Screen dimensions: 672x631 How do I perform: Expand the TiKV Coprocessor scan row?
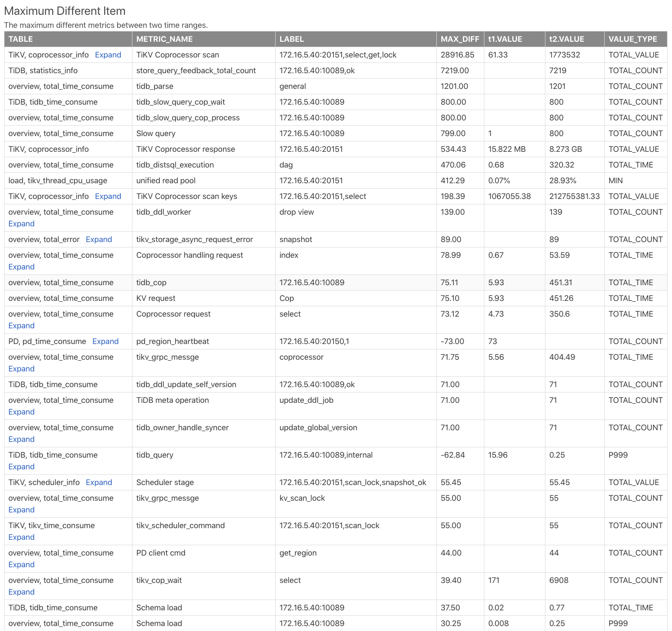tap(108, 55)
